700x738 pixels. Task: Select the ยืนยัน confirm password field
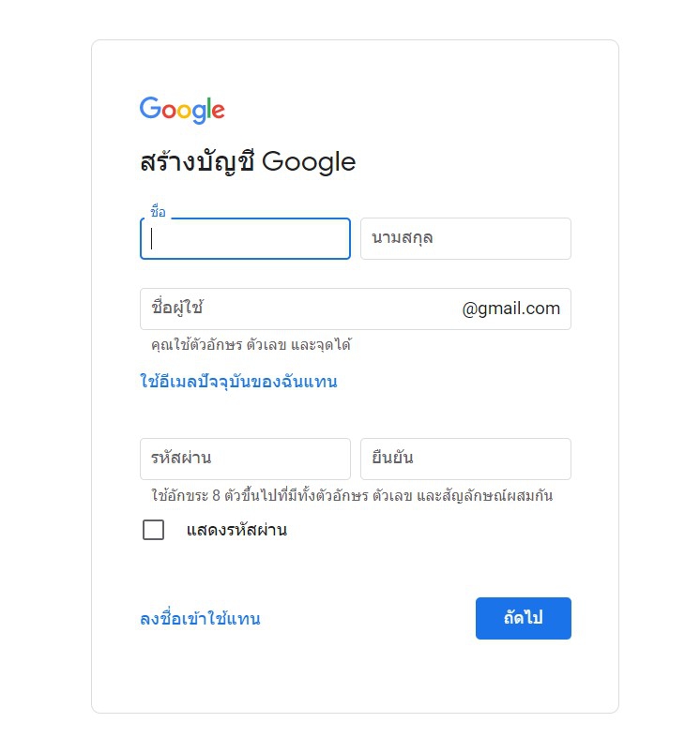[x=465, y=459]
